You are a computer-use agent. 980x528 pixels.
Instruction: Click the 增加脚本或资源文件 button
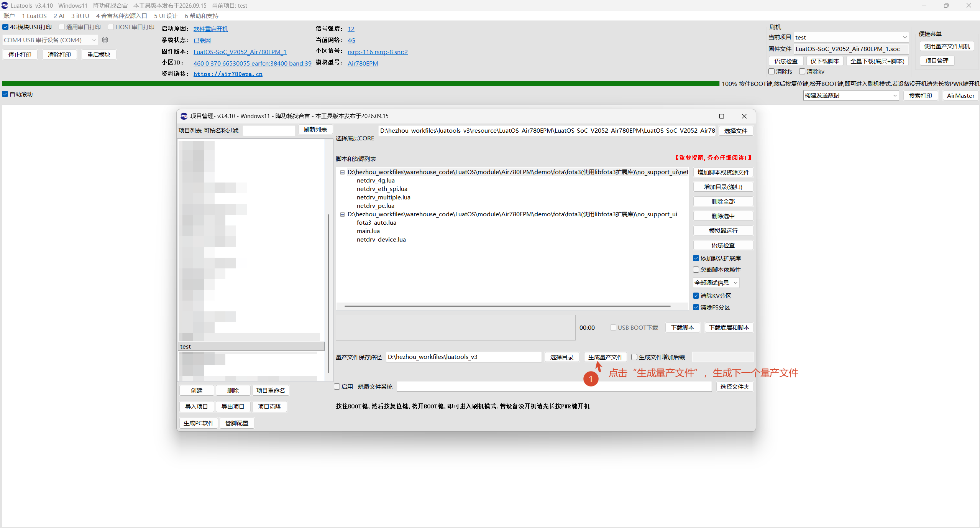tap(723, 172)
